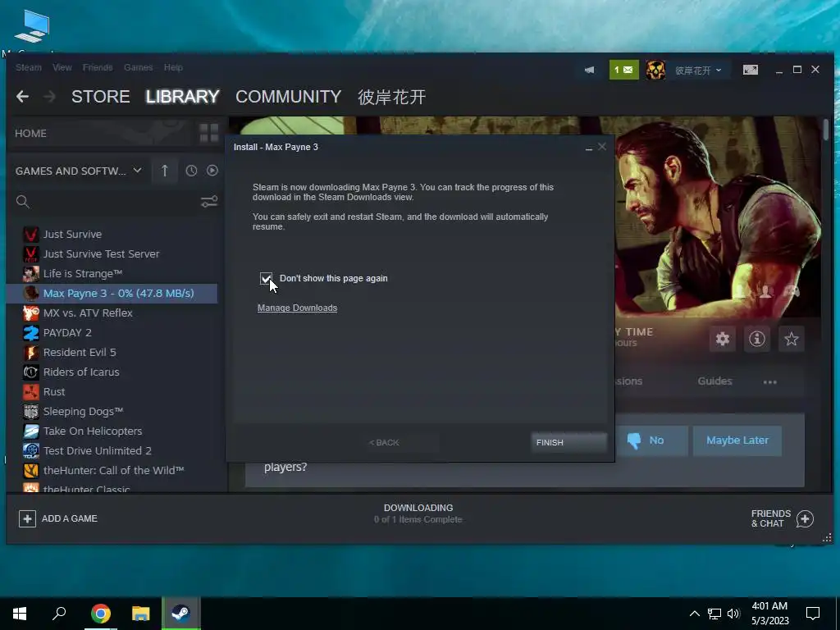Open Friends & Chat plus icon
The image size is (840, 630).
[805, 518]
